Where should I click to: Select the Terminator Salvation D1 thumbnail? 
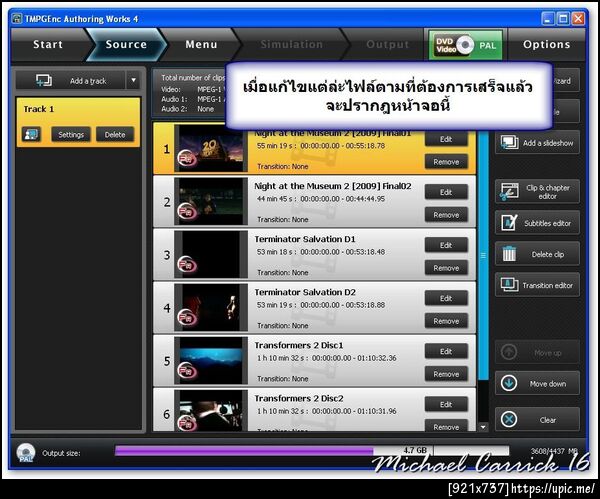pos(211,254)
